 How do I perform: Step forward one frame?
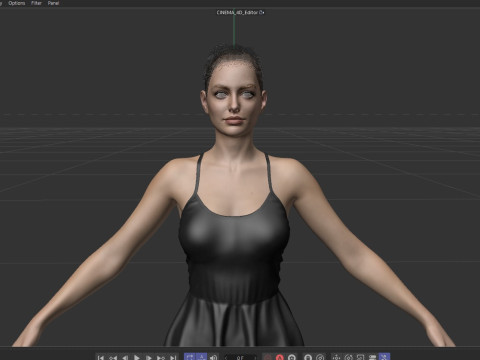[x=149, y=358]
